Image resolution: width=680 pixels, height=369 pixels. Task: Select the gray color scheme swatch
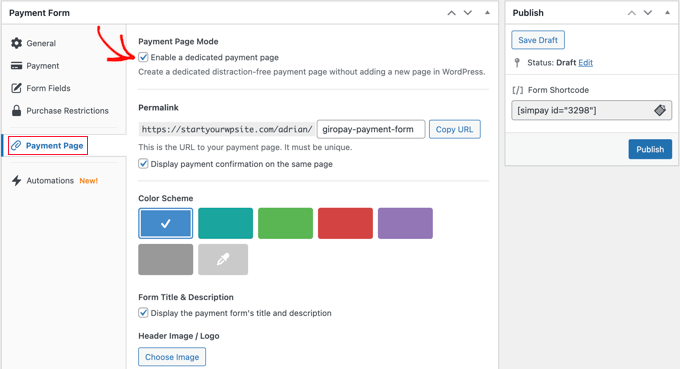tap(166, 259)
